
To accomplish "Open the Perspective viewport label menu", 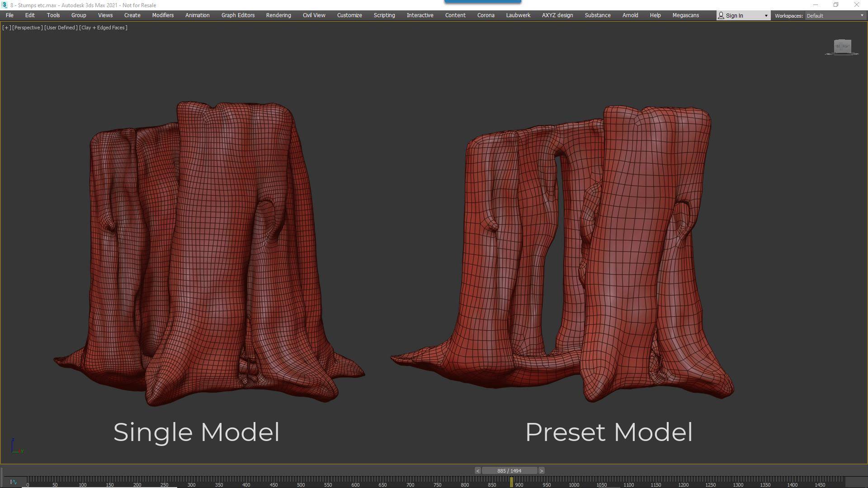I will (x=27, y=27).
